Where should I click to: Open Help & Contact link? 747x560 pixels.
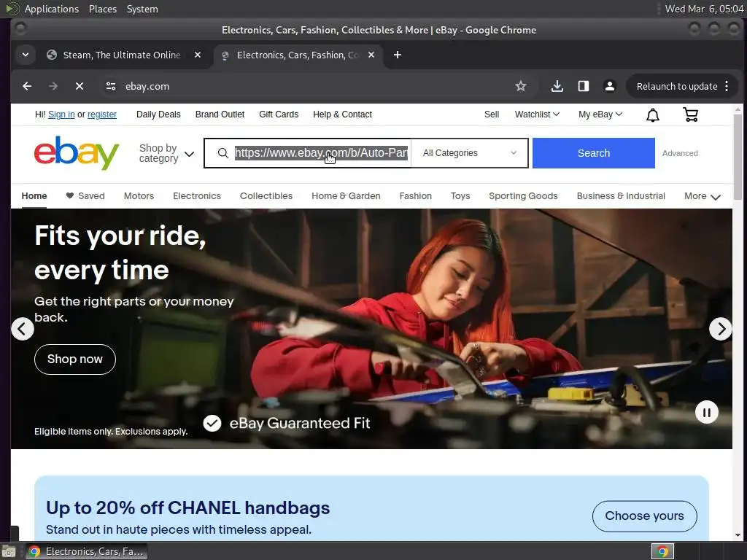pyautogui.click(x=342, y=114)
